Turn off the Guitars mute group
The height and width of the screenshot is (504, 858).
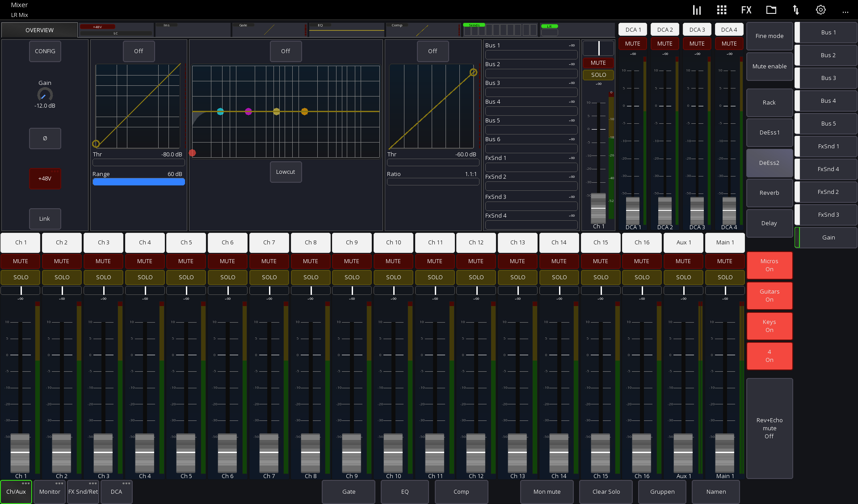tap(769, 295)
